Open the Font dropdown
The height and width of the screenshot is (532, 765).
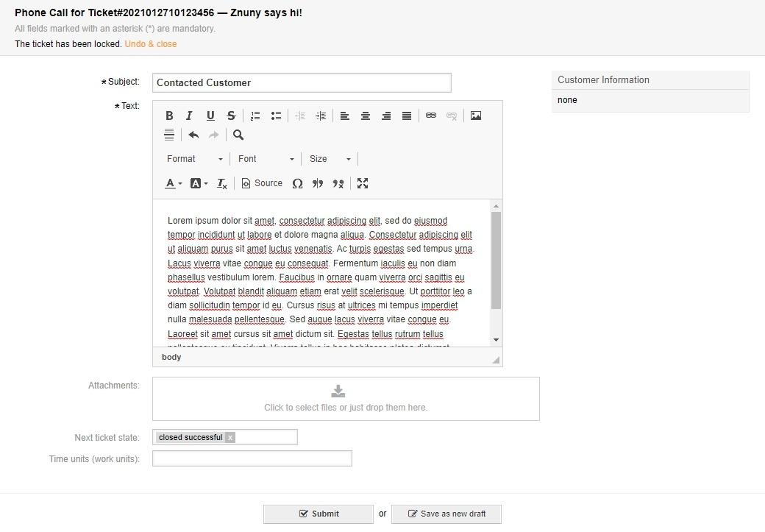click(266, 159)
